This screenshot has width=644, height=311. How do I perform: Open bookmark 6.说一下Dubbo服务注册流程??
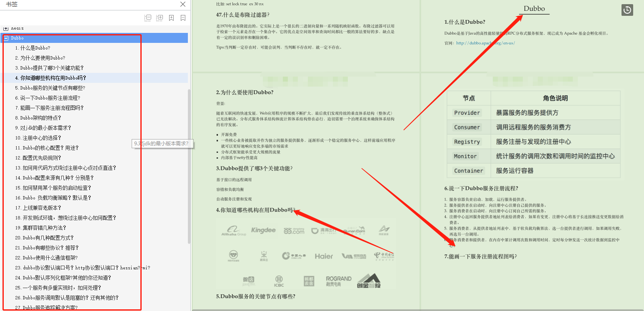click(x=47, y=98)
